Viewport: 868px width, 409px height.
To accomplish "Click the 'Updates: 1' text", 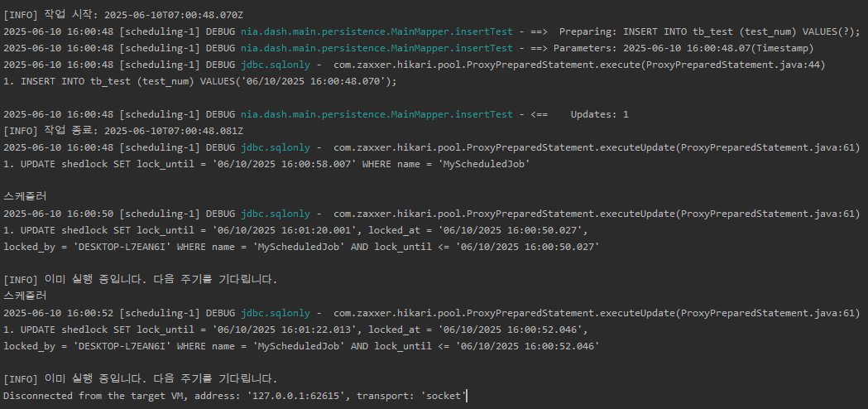I will point(600,114).
